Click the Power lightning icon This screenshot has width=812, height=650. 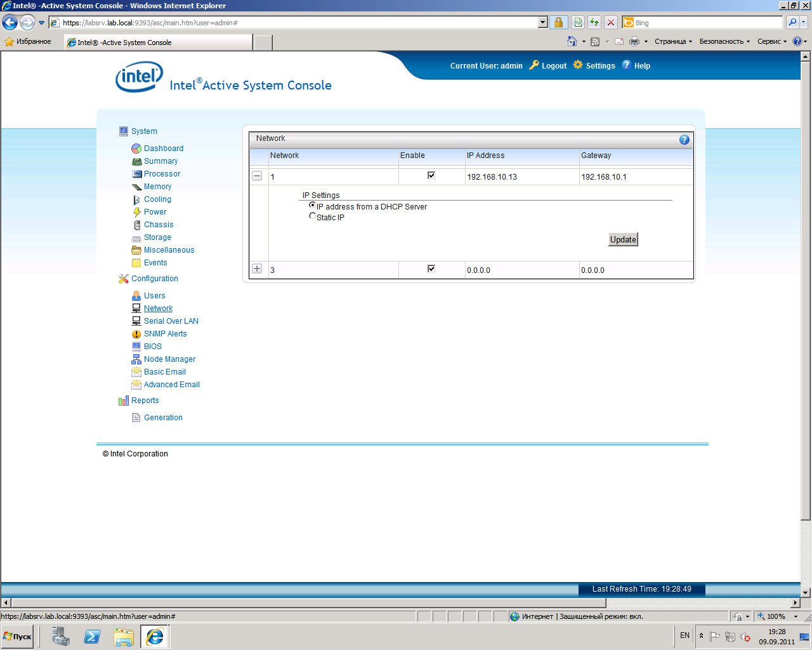pos(136,212)
